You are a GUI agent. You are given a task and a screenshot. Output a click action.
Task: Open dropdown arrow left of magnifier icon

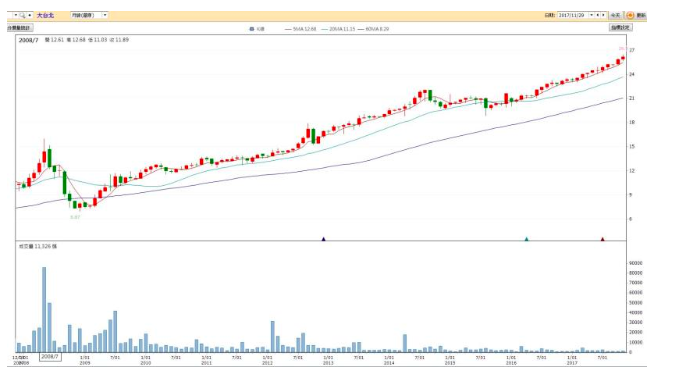(16, 15)
